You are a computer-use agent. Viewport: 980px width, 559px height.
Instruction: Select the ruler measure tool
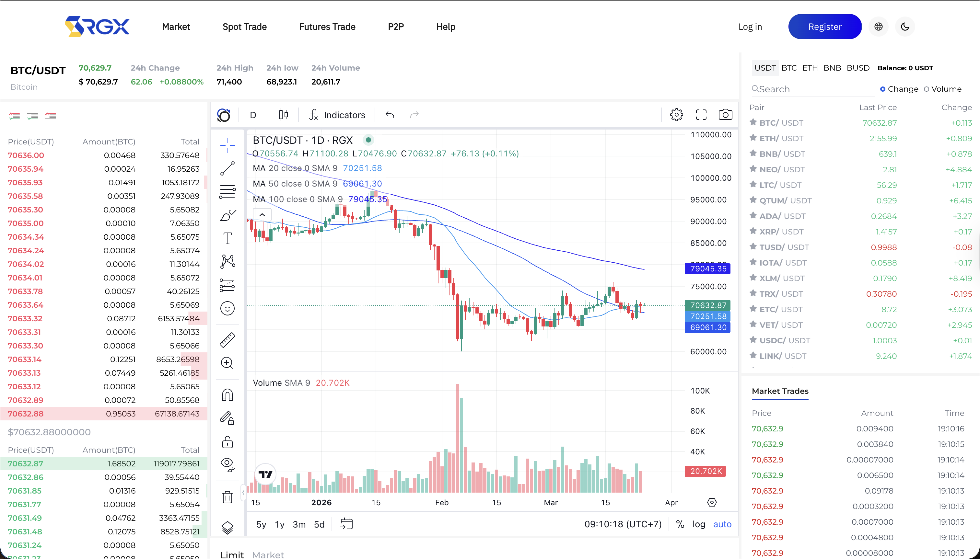point(227,340)
